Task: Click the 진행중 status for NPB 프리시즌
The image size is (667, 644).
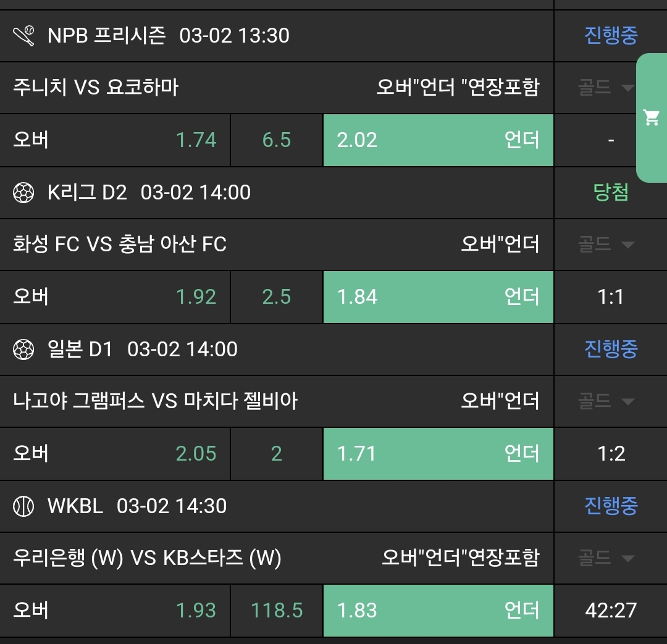Action: point(611,36)
